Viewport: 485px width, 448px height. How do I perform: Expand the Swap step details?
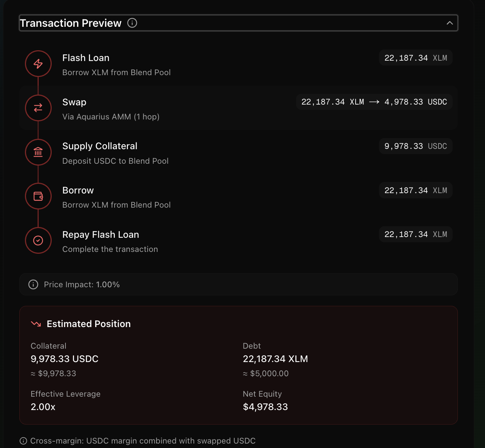click(238, 108)
